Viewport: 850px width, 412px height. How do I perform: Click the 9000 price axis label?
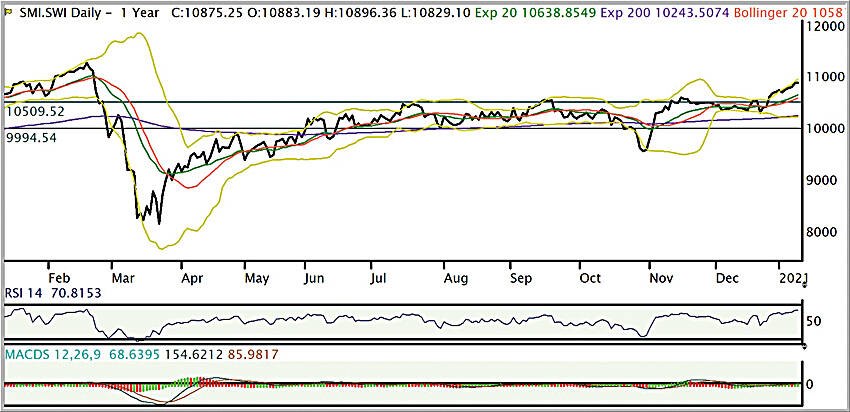click(822, 181)
